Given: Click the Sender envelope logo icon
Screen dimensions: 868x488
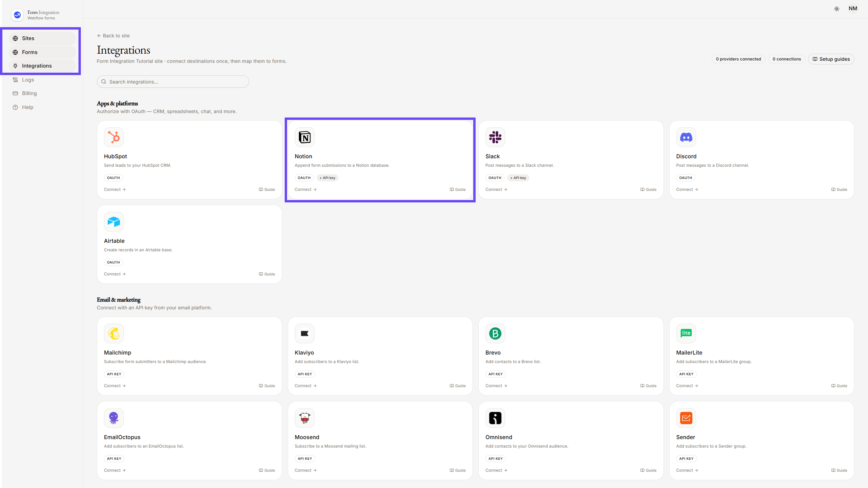Looking at the screenshot, I should pos(686,418).
